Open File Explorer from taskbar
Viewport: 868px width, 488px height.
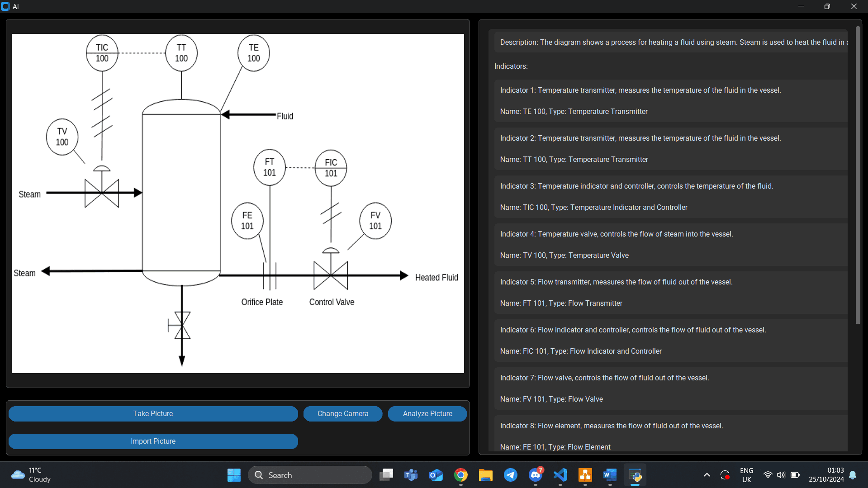point(486,475)
